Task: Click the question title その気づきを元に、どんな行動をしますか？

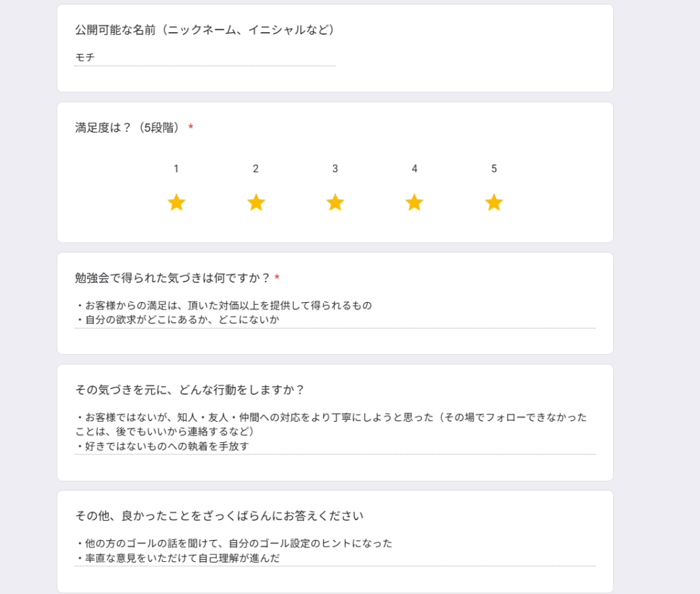Action: coord(190,390)
